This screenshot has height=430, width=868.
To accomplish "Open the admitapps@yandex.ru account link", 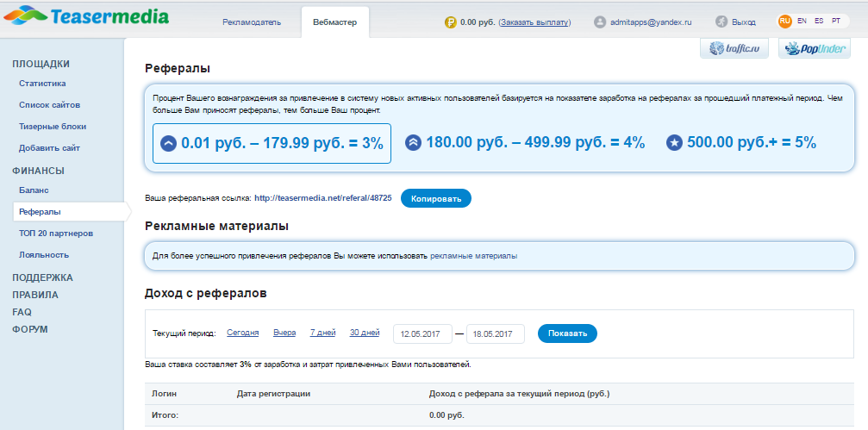I will pyautogui.click(x=651, y=22).
